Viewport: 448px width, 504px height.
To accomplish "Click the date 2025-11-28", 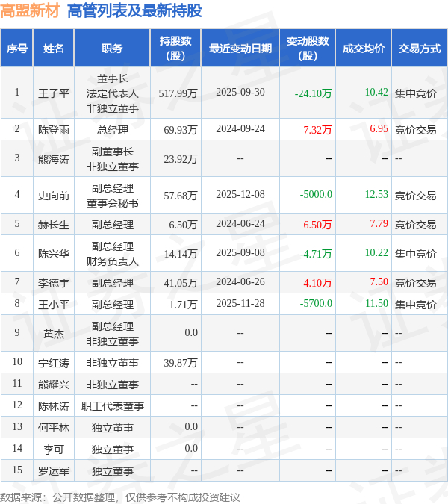I will 240,303.
